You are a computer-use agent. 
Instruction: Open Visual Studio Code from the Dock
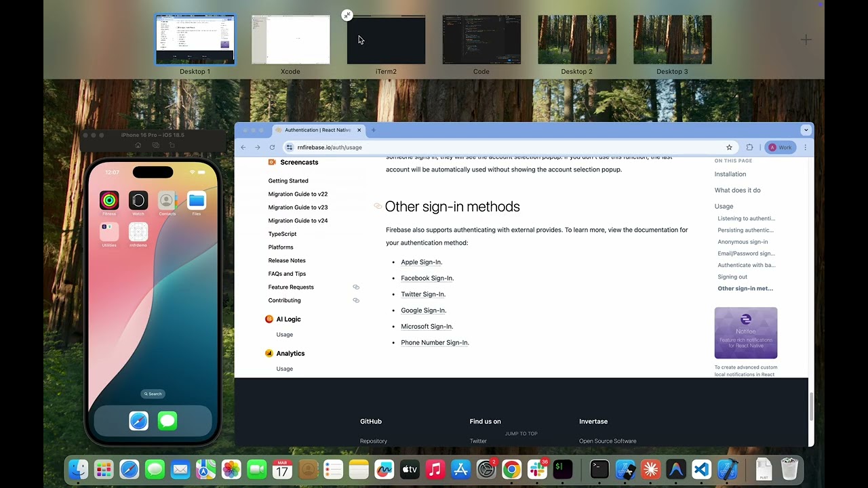(x=701, y=469)
